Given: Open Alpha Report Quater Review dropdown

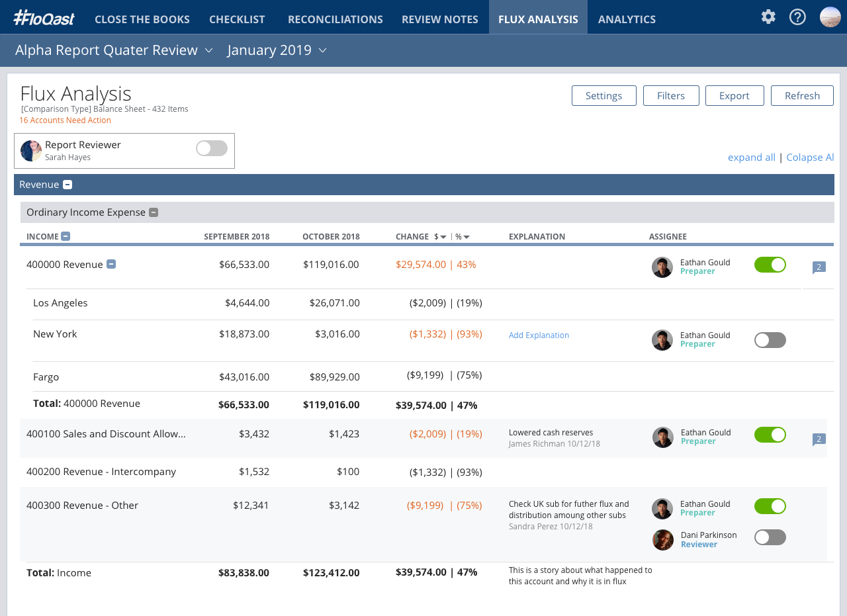Looking at the screenshot, I should 114,50.
